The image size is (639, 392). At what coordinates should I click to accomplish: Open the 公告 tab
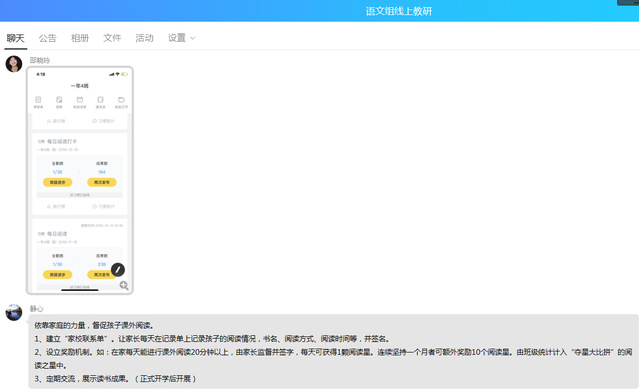coord(48,38)
